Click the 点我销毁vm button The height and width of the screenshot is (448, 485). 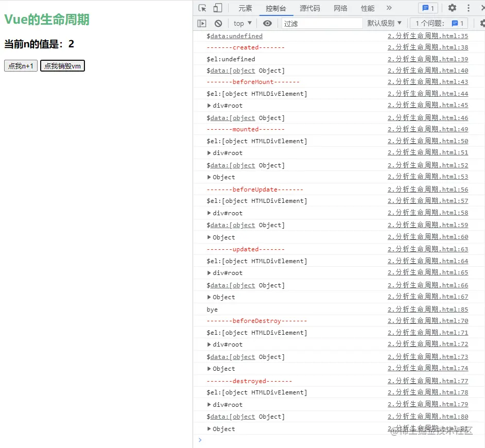pos(62,66)
